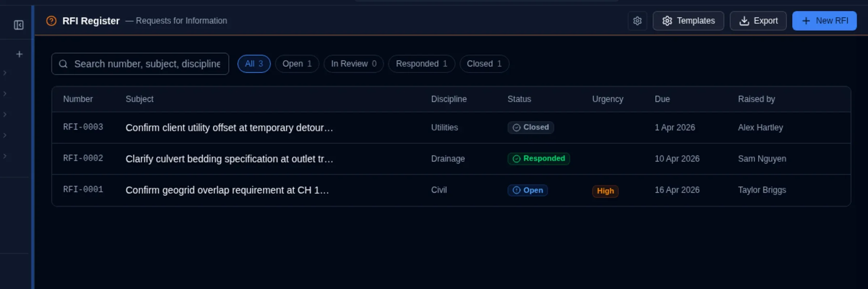Screen dimensions: 868x289
Task: Focus the search number, subject, discipline field
Action: tap(140, 64)
